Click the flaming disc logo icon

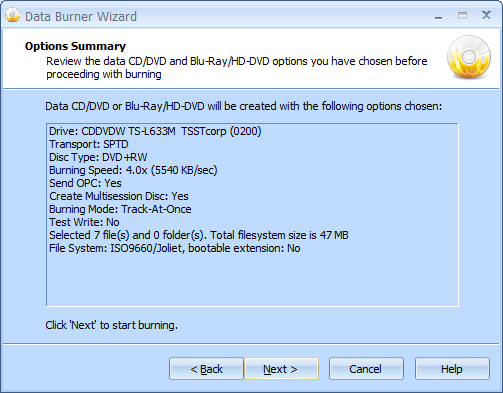coord(469,57)
